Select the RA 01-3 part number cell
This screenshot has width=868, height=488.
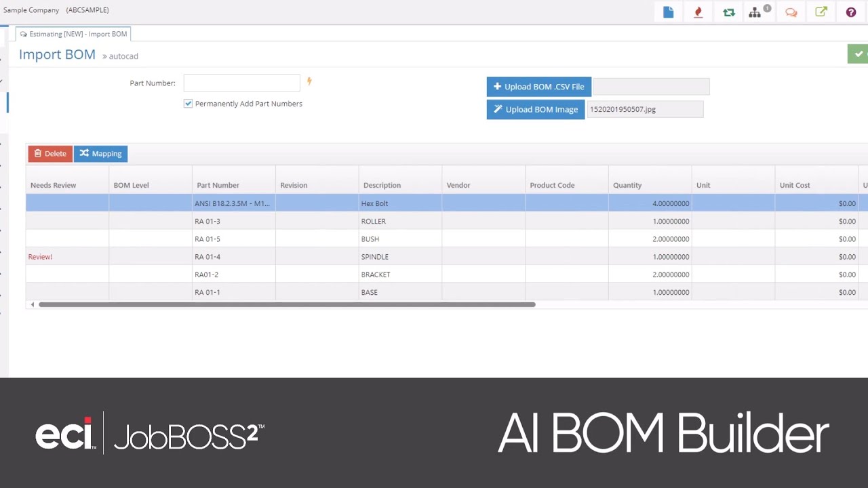[233, 221]
